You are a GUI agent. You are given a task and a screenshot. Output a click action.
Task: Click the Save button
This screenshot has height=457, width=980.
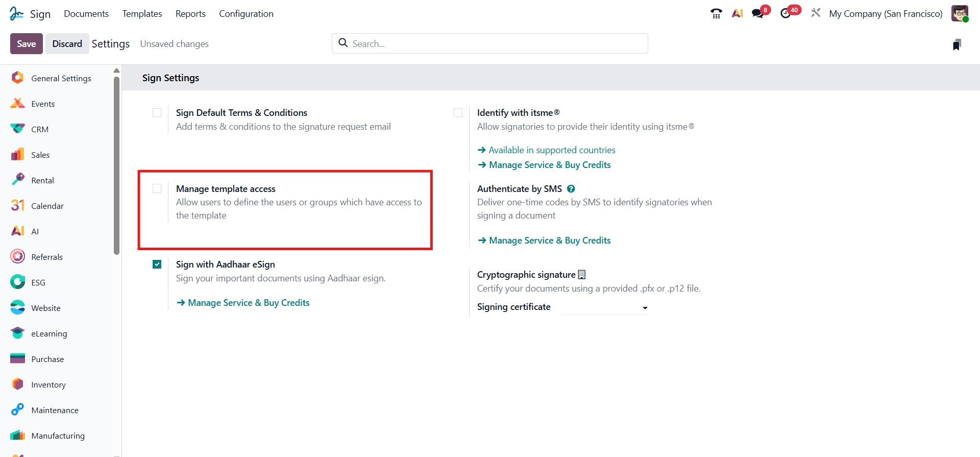[26, 44]
